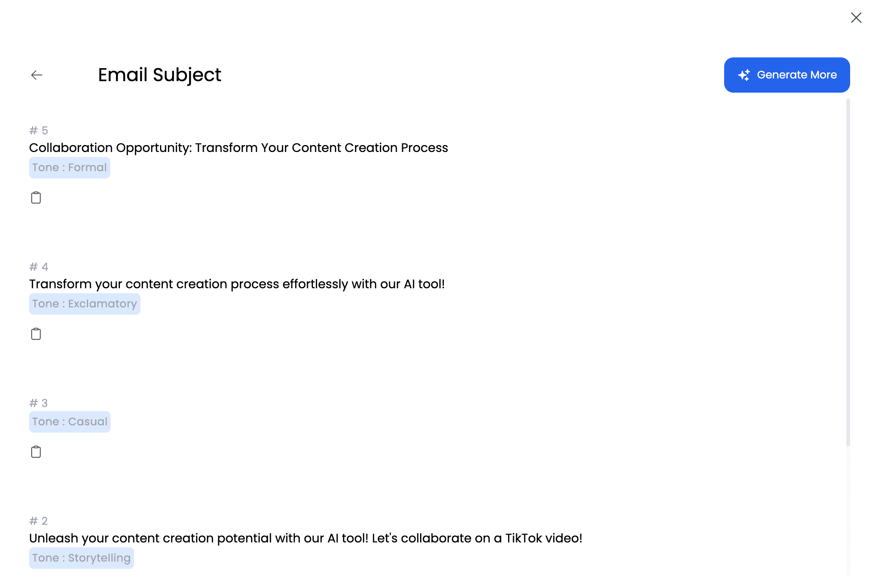
Task: Select the Tone: Storytelling tag on #2
Action: click(81, 558)
